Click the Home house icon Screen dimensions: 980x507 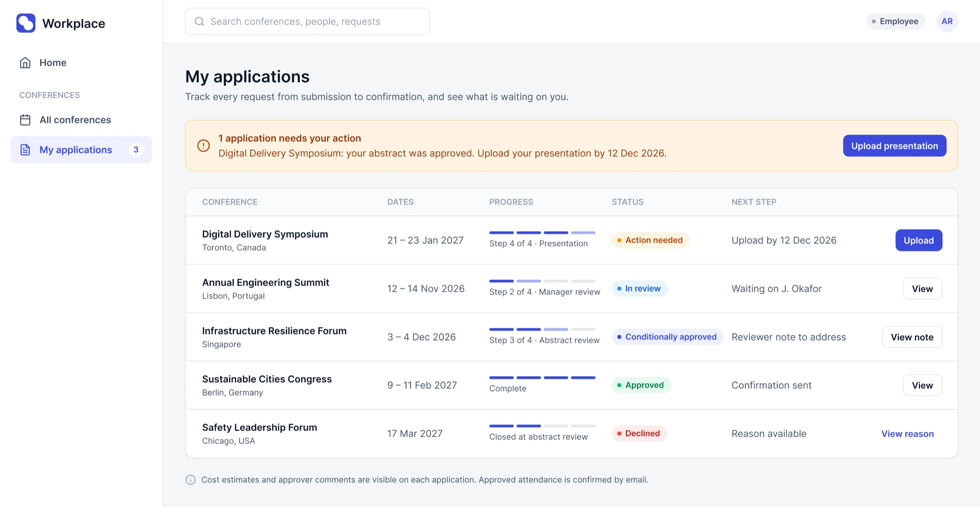(x=25, y=63)
